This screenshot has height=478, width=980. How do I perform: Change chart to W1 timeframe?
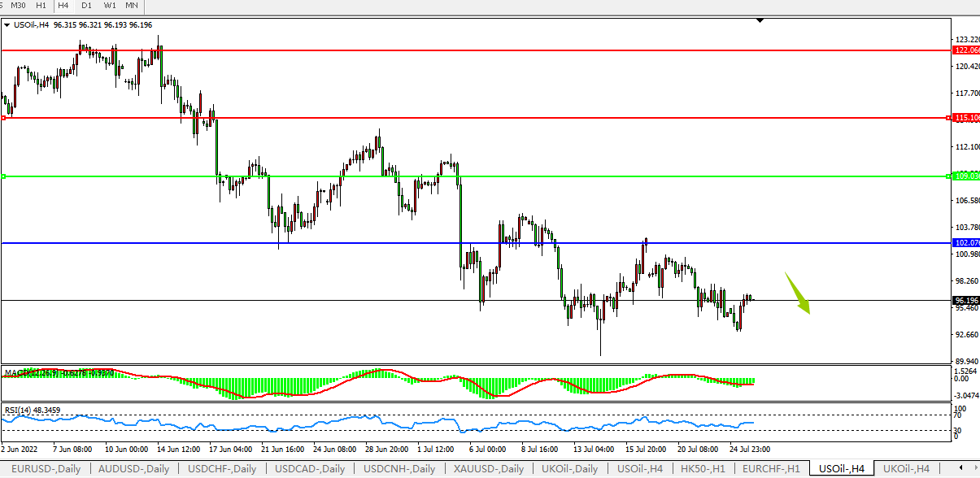click(x=109, y=6)
